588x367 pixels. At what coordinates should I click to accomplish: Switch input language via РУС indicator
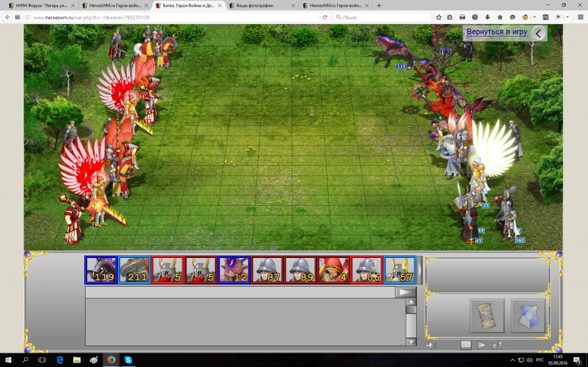pos(540,360)
